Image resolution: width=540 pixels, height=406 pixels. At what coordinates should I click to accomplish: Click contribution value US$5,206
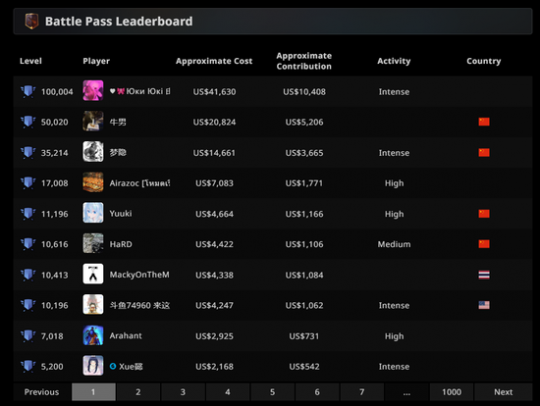[304, 122]
